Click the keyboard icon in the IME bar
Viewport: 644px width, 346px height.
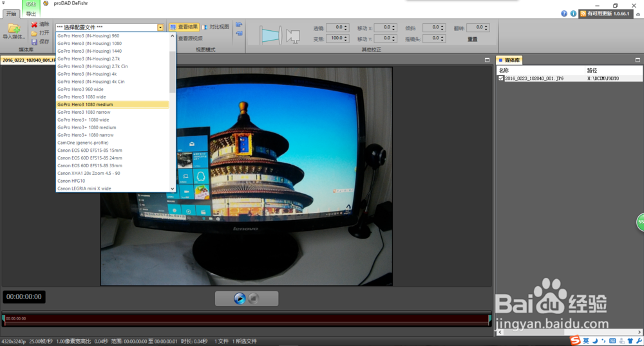point(612,341)
